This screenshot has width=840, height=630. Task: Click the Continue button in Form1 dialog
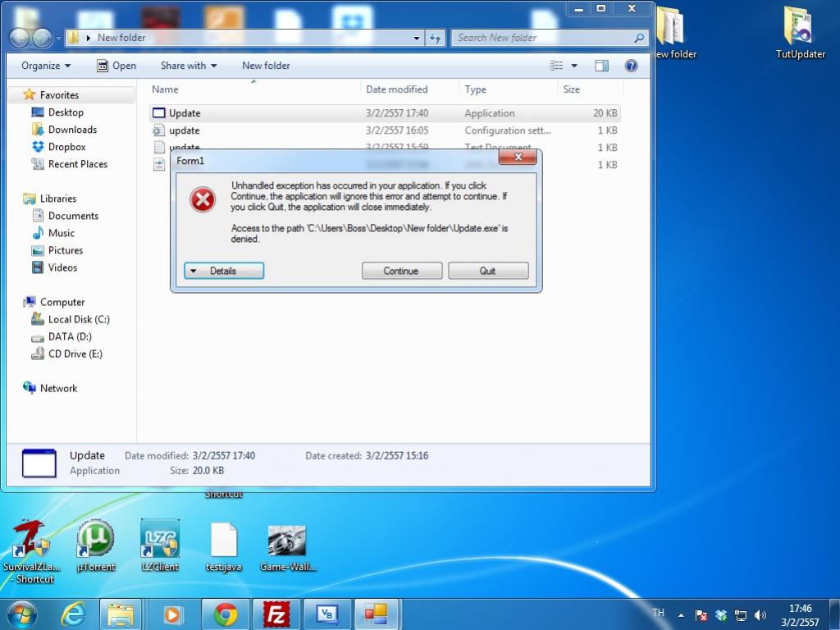[402, 271]
